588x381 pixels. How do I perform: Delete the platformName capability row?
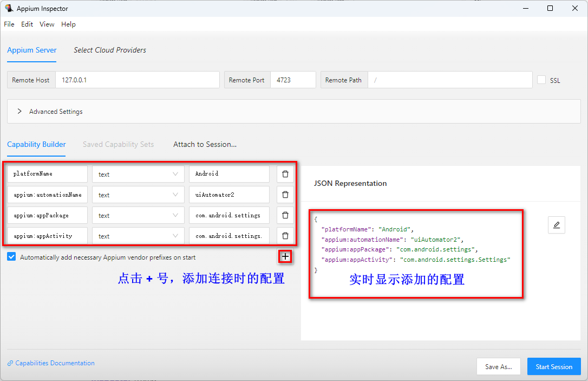[x=285, y=174]
